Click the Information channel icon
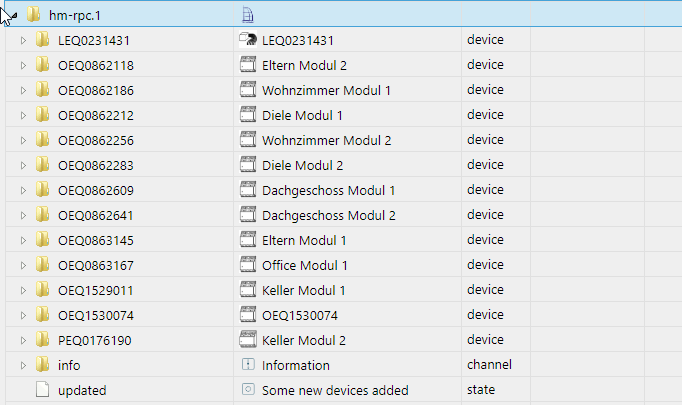The width and height of the screenshot is (682, 405). coord(248,365)
